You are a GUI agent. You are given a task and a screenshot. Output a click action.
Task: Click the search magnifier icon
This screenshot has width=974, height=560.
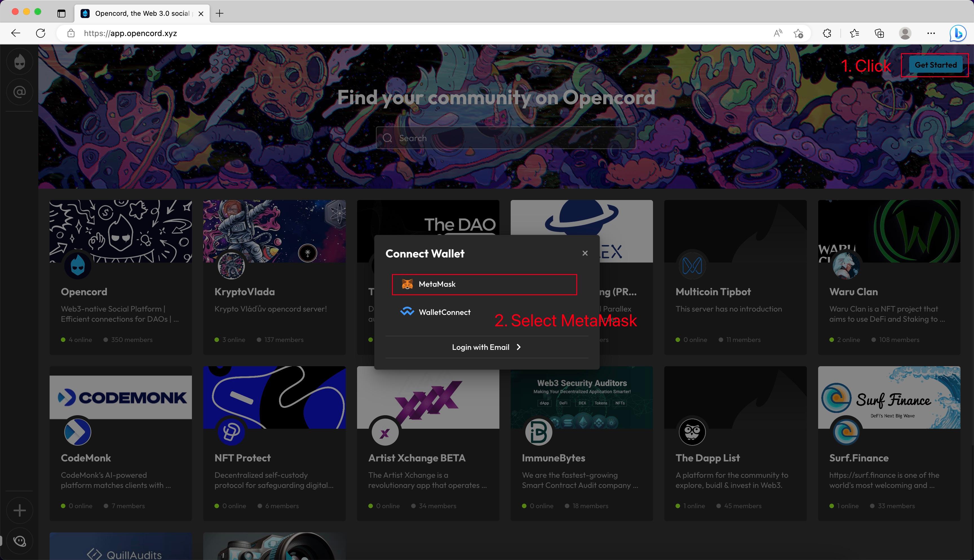tap(387, 138)
